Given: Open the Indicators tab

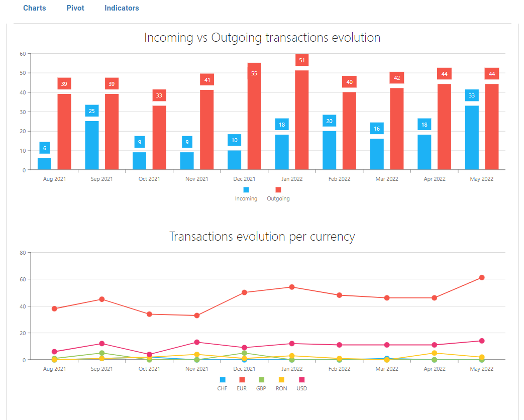Looking at the screenshot, I should [122, 8].
